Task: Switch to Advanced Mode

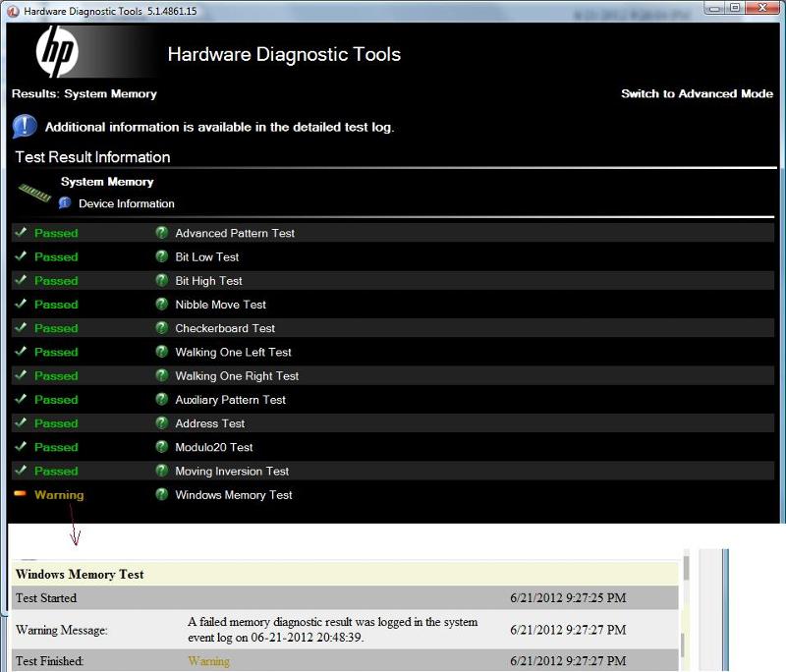Action: coord(697,94)
